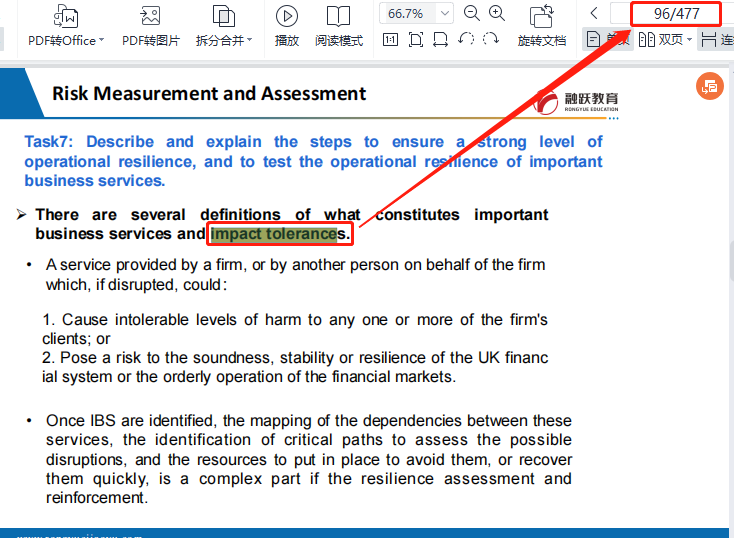Start slideshow with the 播放 button
734x538 pixels.
click(x=287, y=16)
